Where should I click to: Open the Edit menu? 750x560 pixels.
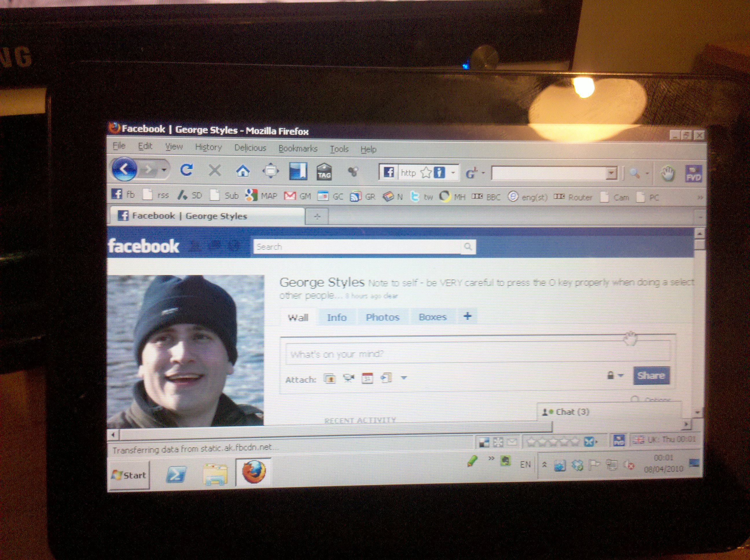(145, 146)
